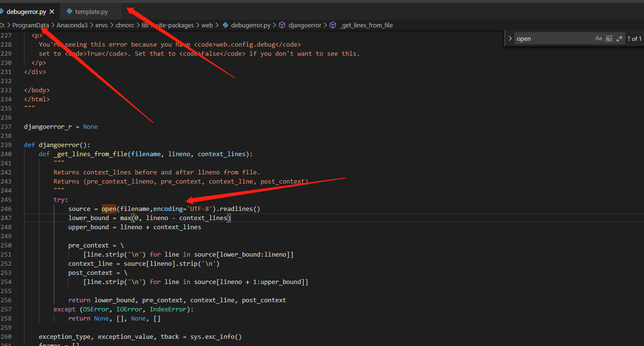This screenshot has width=644, height=346.
Task: Click line number 228 in the gutter
Action: 6,44
